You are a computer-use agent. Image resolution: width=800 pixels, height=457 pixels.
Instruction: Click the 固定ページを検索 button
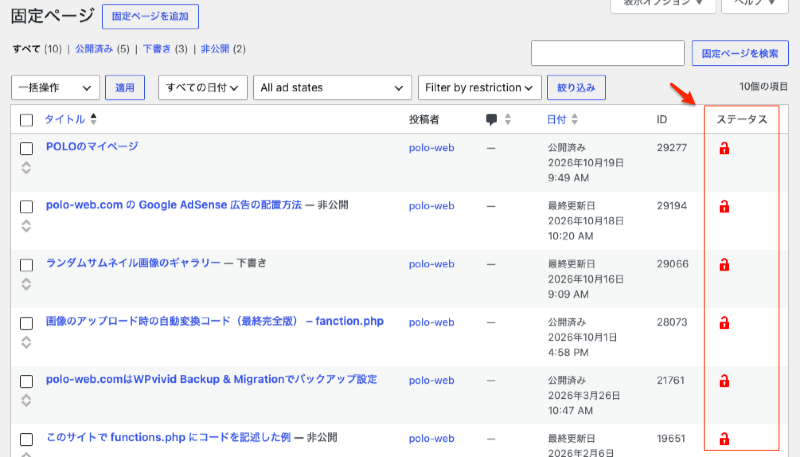(740, 53)
